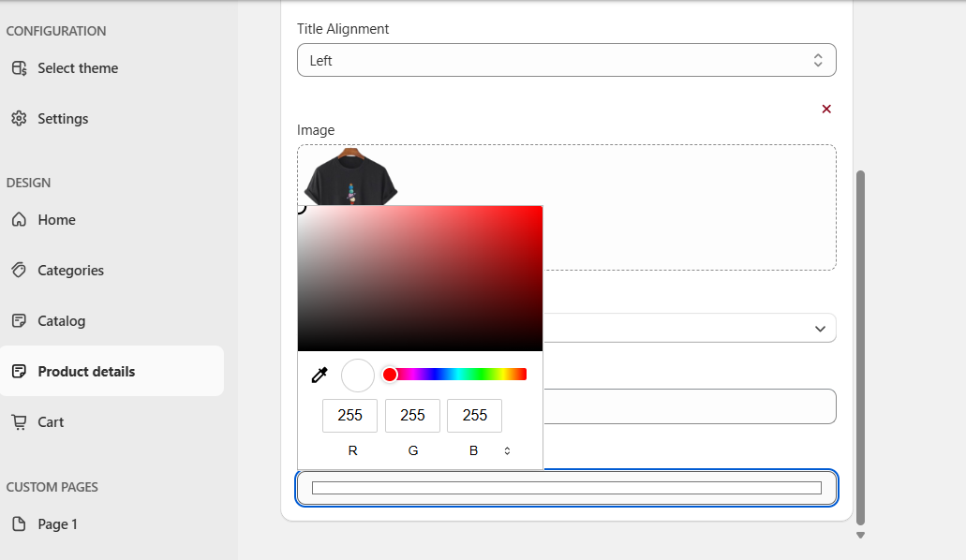
Task: Click the Select theme sidebar icon
Action: (19, 68)
